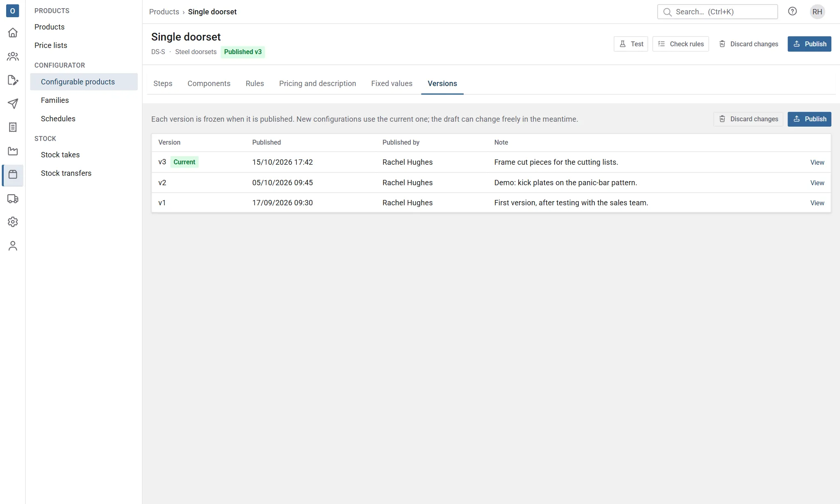Screen dimensions: 840x504
Task: Open the help question mark icon
Action: (792, 11)
